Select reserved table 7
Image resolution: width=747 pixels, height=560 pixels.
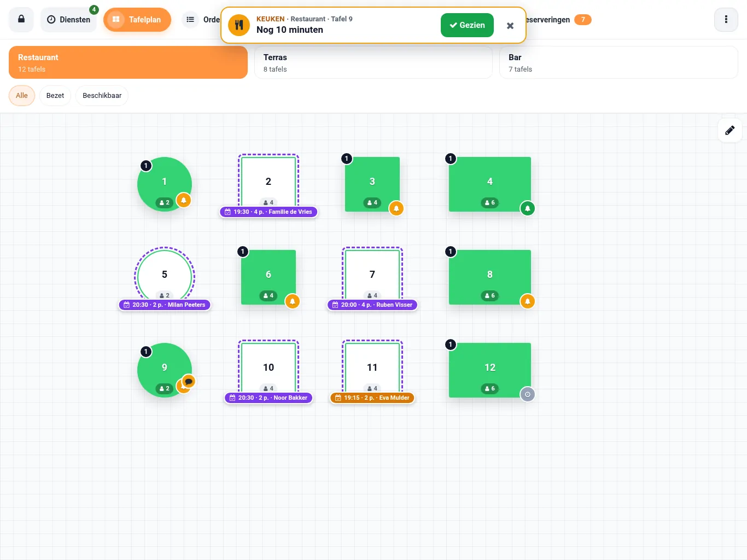[x=372, y=274]
